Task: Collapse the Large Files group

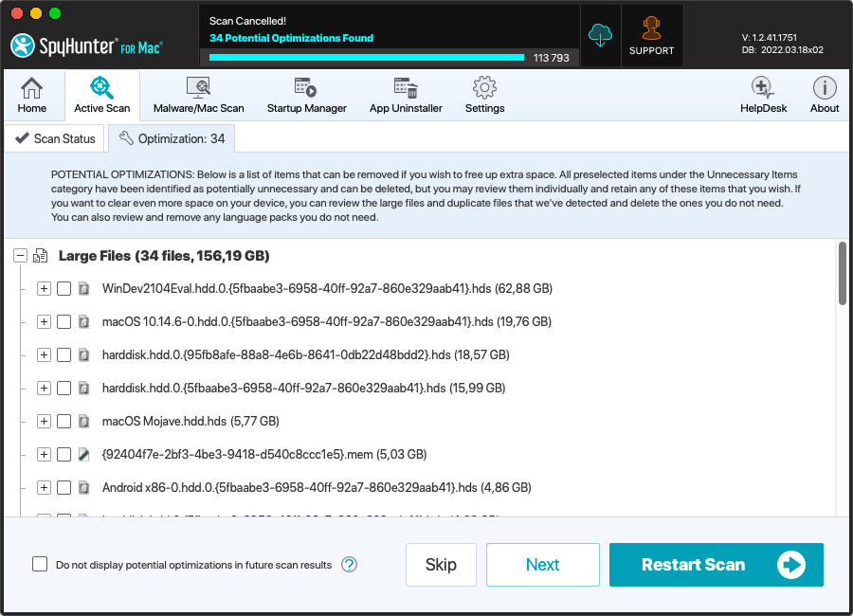Action: 20,256
